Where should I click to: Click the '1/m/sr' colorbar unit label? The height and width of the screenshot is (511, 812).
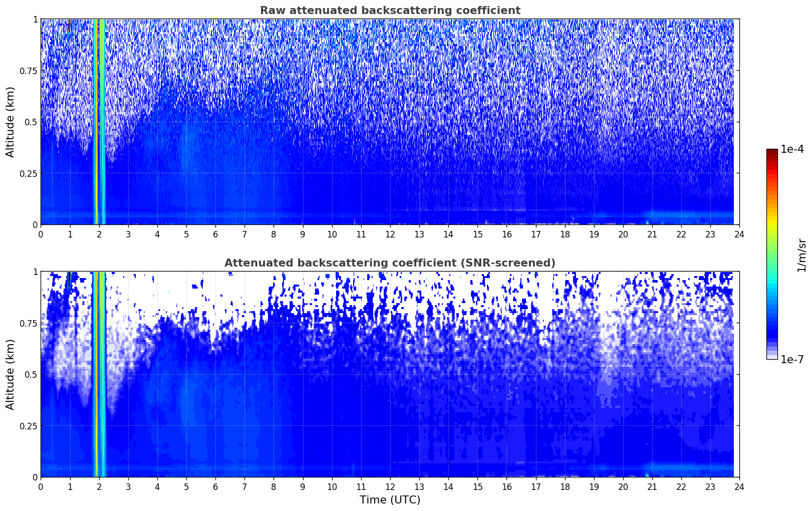click(801, 254)
